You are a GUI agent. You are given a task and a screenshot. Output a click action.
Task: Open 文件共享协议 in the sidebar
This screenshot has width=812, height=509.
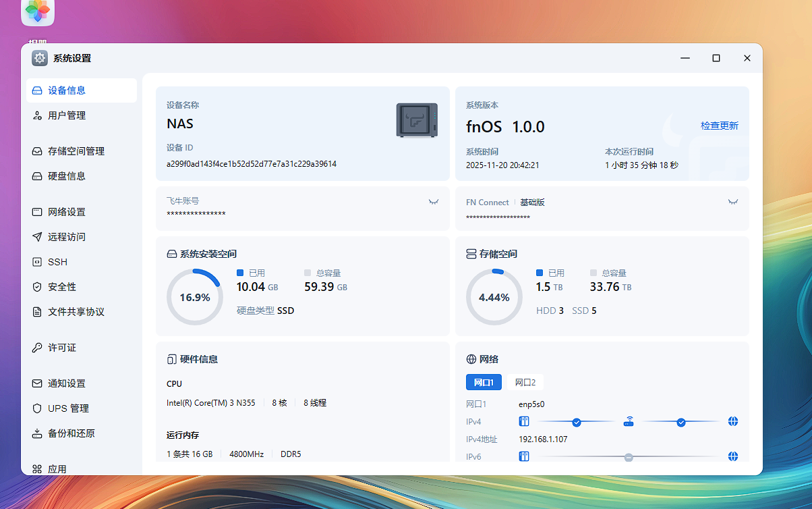tap(76, 312)
